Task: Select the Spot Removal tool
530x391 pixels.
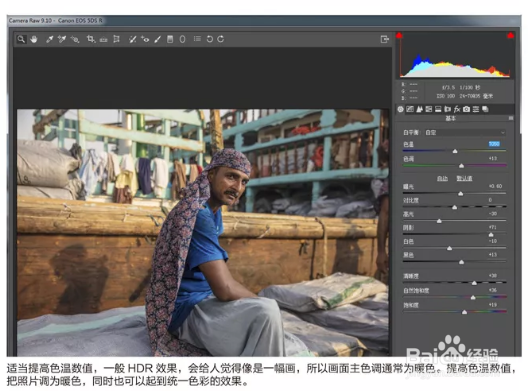Action: point(132,39)
